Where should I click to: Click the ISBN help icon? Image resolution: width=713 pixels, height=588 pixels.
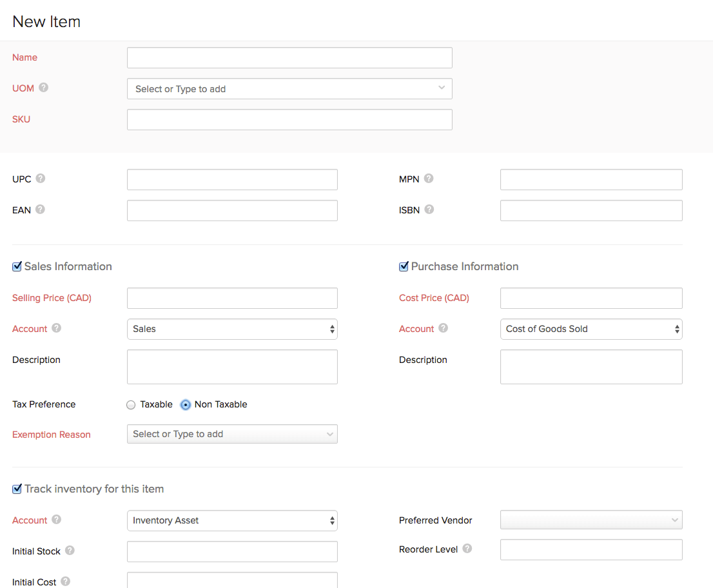point(429,210)
